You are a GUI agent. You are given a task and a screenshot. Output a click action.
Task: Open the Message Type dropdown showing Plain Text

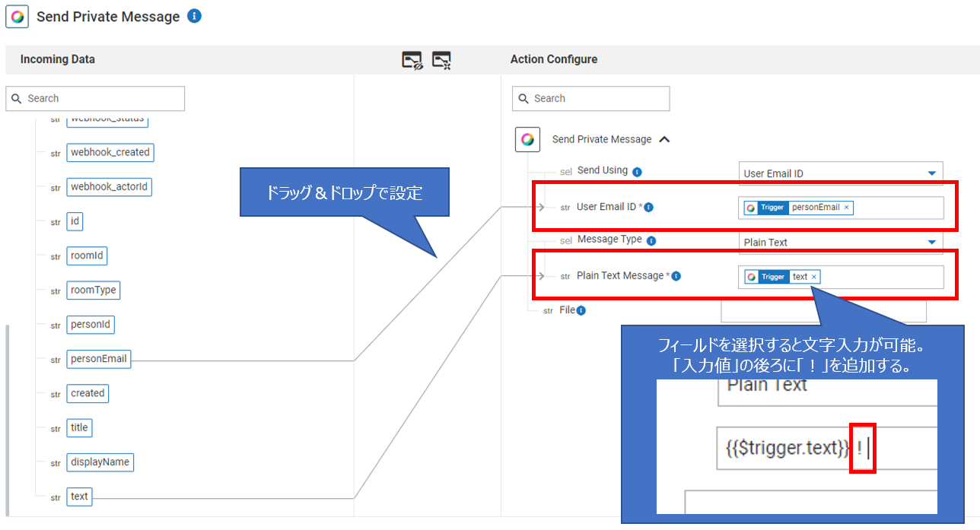pos(840,242)
